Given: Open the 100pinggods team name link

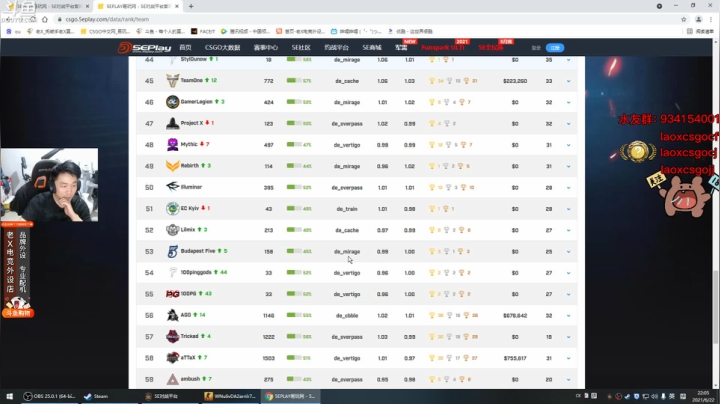Looking at the screenshot, I should (x=196, y=272).
